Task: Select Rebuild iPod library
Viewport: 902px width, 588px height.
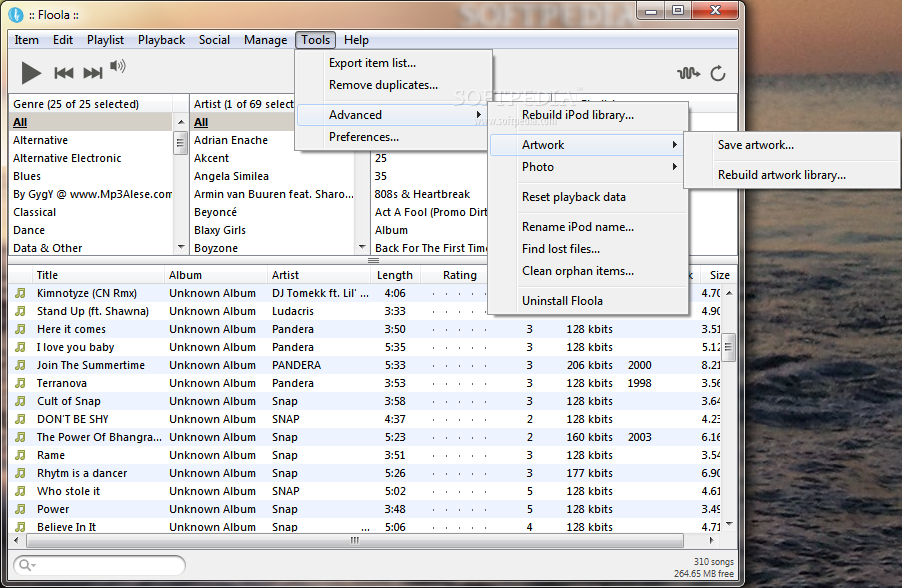Action: [588, 115]
